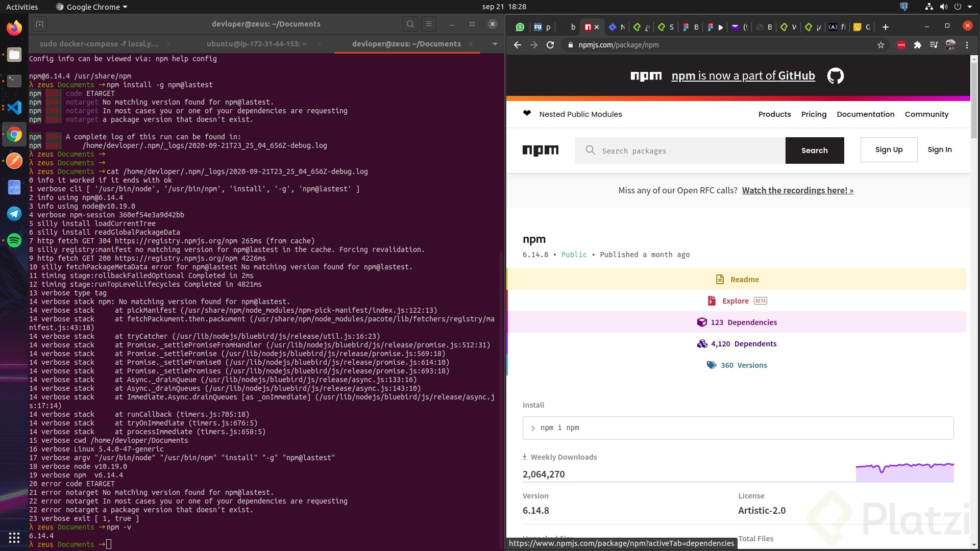
Task: Close the active npm Chrome tab
Action: [x=597, y=27]
